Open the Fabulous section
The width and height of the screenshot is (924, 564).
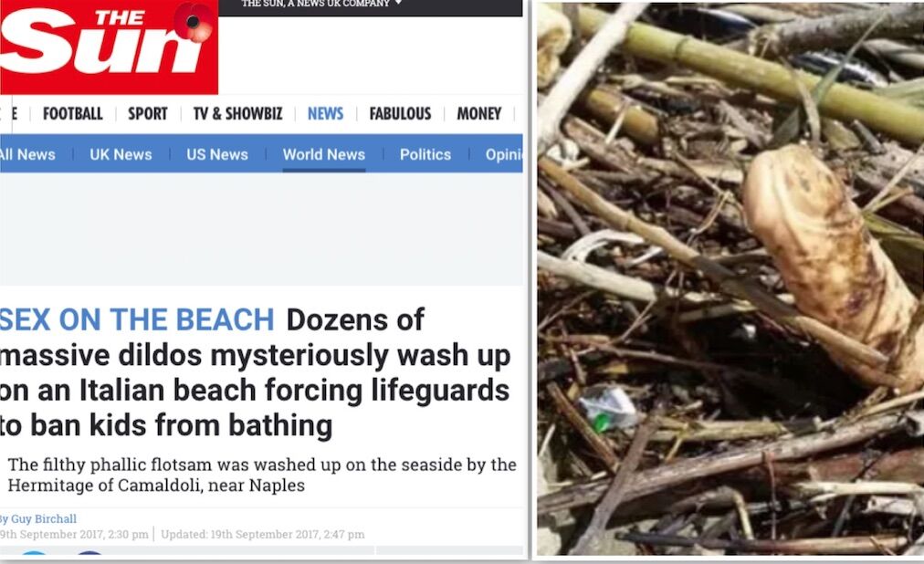point(400,113)
